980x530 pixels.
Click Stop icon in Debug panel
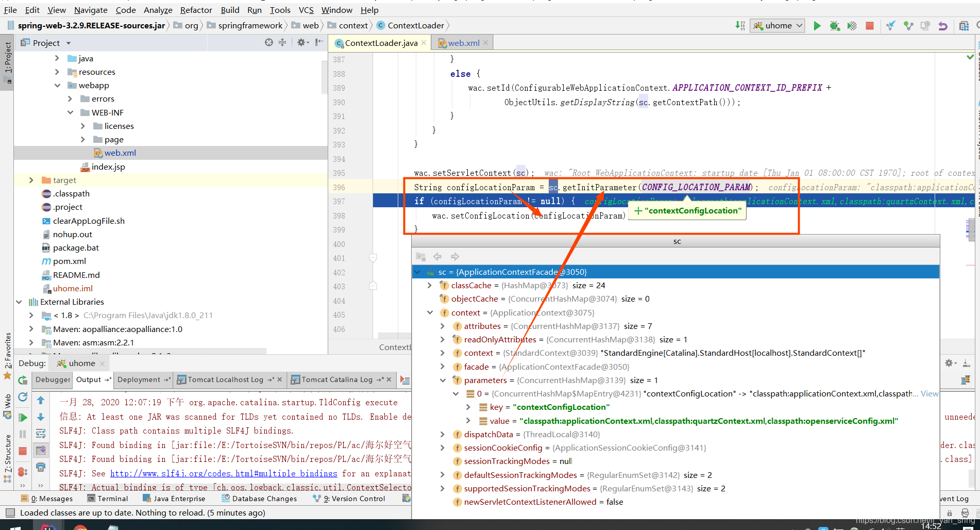tap(23, 451)
